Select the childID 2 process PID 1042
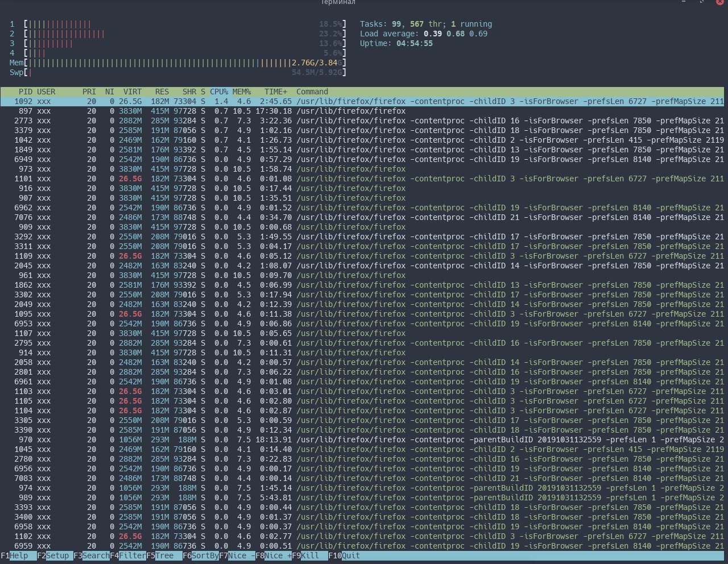Image resolution: width=728 pixels, height=564 pixels. click(x=362, y=140)
